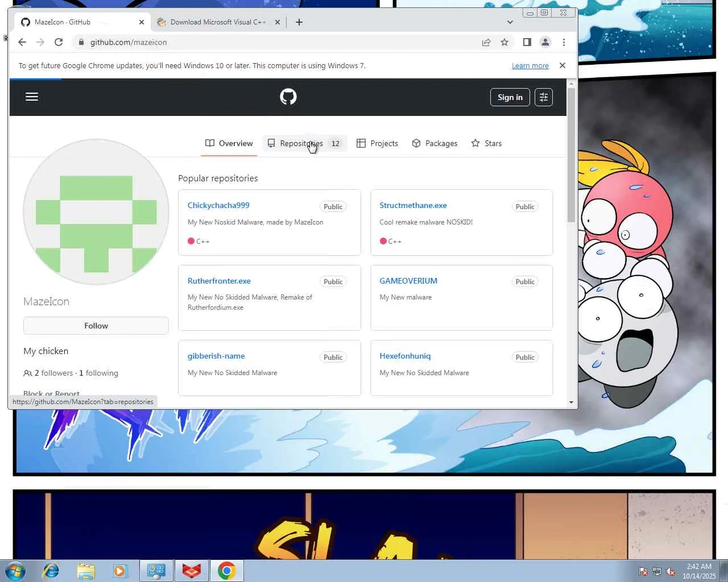The image size is (728, 582).
Task: Share this page using the share icon
Action: tap(486, 42)
